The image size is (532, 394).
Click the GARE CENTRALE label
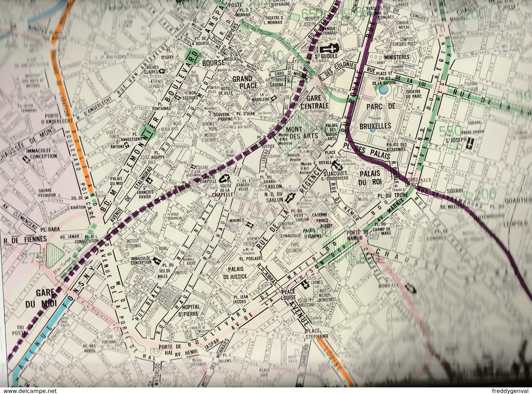point(315,102)
